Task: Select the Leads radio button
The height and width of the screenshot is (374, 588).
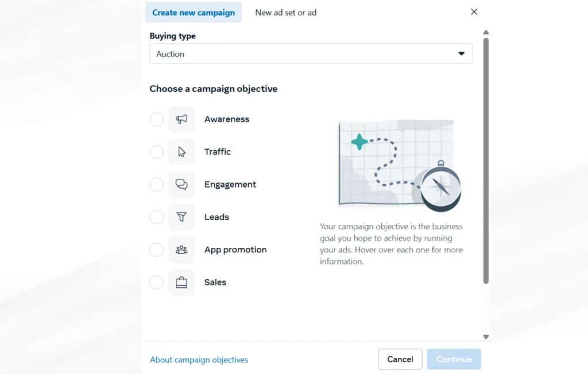Action: (x=156, y=217)
